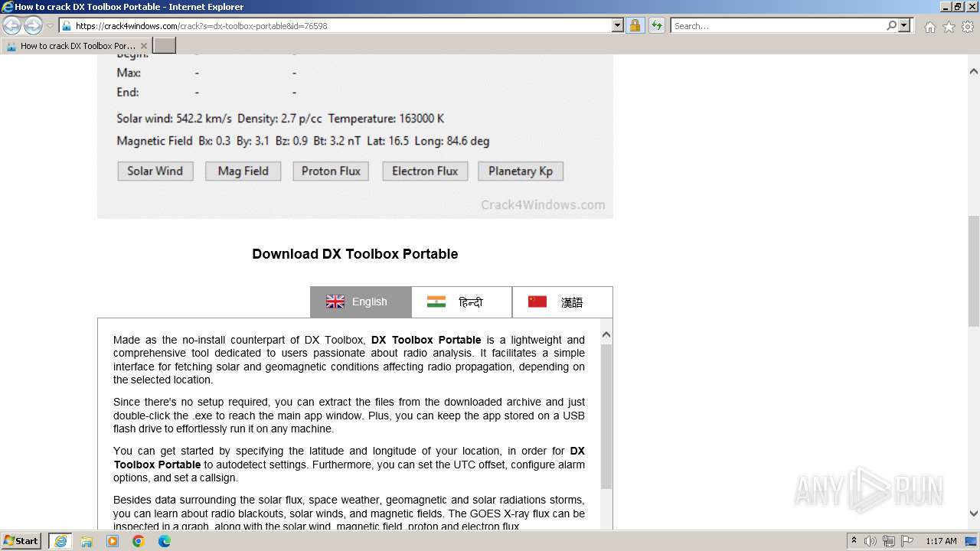Screen dimensions: 980x551
Task: Click the China flag icon
Action: point(537,302)
